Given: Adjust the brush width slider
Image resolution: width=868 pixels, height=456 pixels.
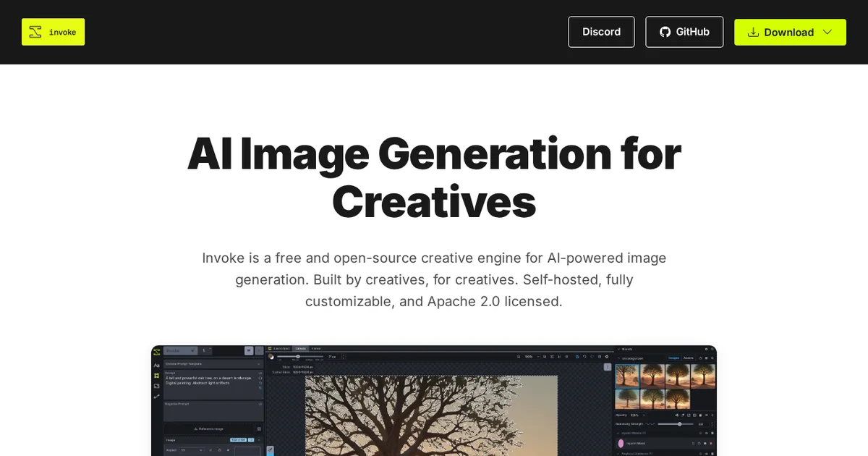Looking at the screenshot, I should [x=300, y=356].
